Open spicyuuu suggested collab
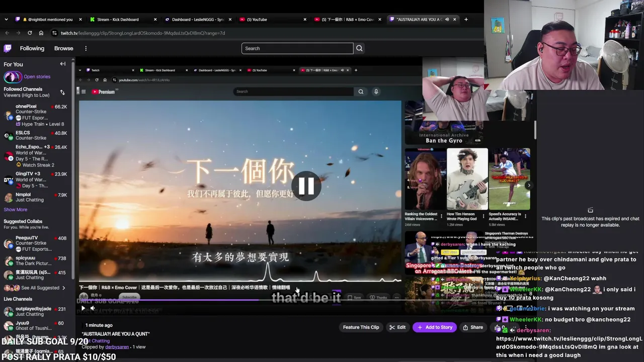The image size is (644, 362). (36, 260)
